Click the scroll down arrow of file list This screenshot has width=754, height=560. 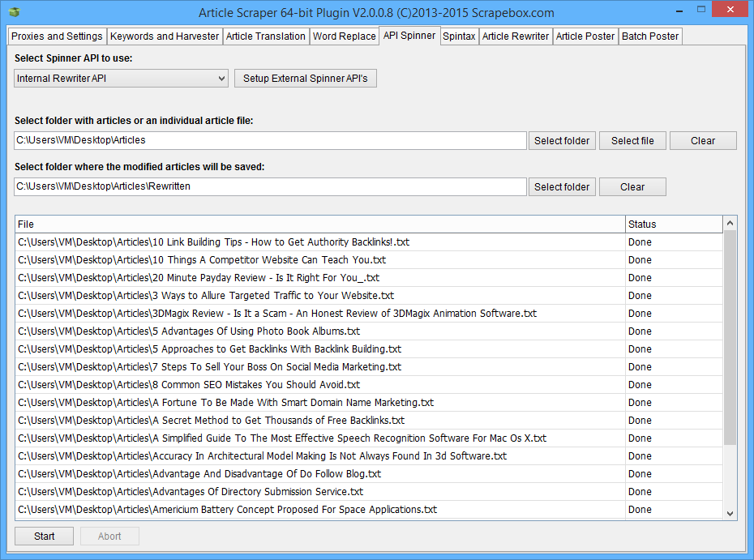pyautogui.click(x=730, y=513)
